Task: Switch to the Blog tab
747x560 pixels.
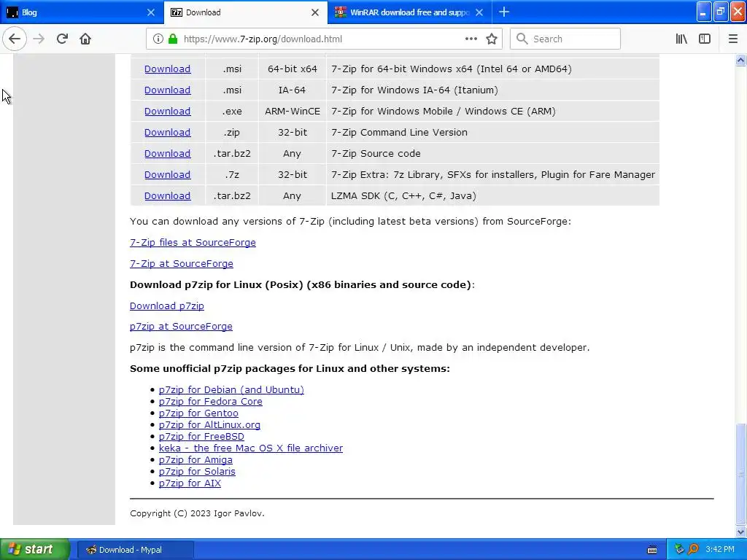Action: tap(81, 12)
